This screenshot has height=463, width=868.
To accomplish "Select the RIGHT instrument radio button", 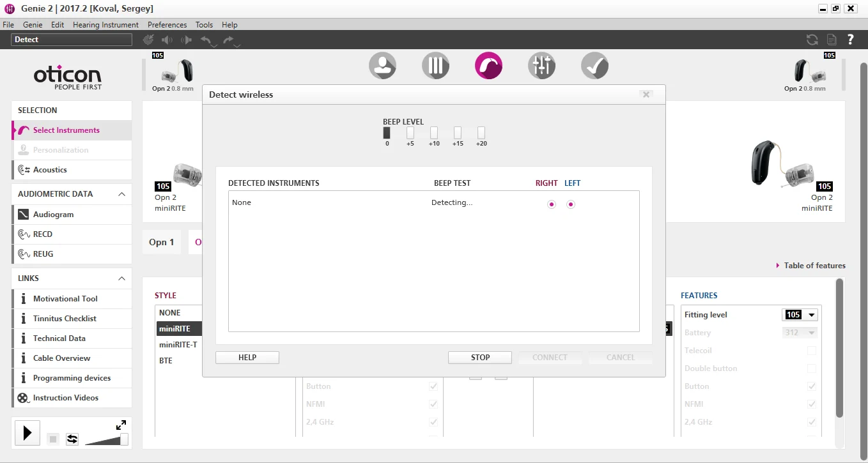I will (552, 204).
